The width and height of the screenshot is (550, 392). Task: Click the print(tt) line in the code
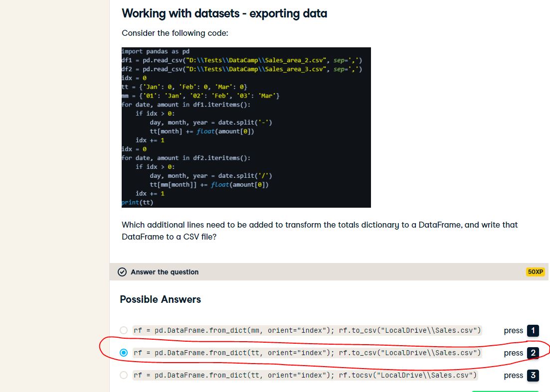(138, 202)
